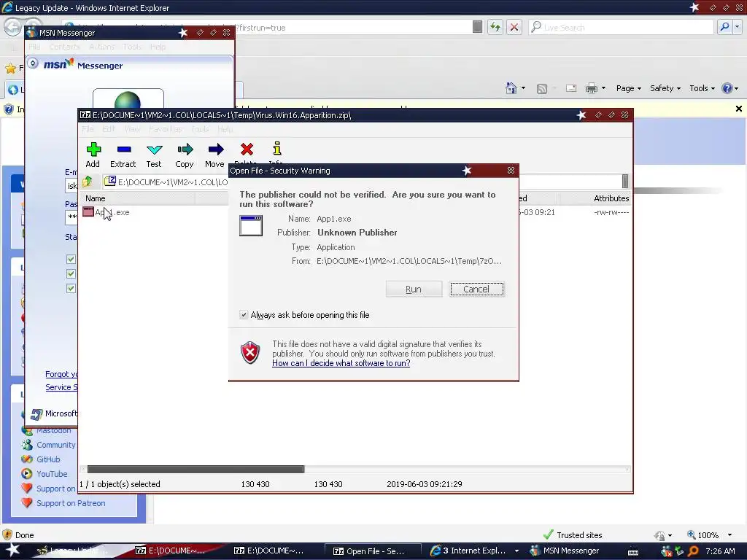Click the Name column header in 7-Zip
747x560 pixels.
pyautogui.click(x=138, y=198)
